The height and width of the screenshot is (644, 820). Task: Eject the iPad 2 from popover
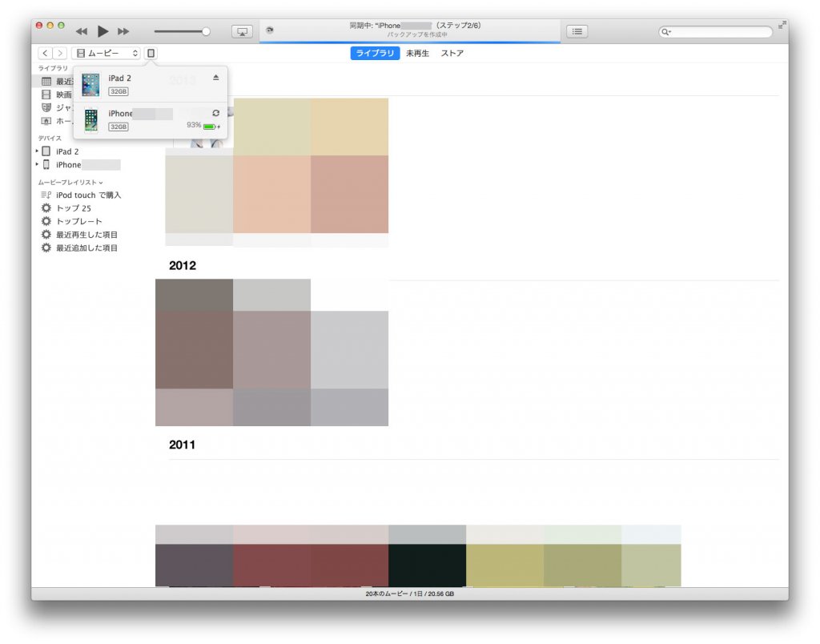point(215,78)
